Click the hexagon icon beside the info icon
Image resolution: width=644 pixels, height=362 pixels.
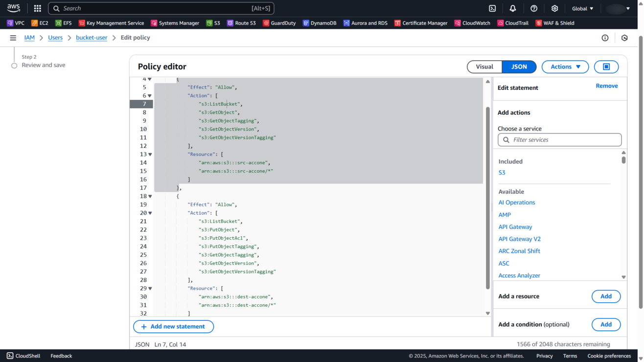[x=624, y=38]
